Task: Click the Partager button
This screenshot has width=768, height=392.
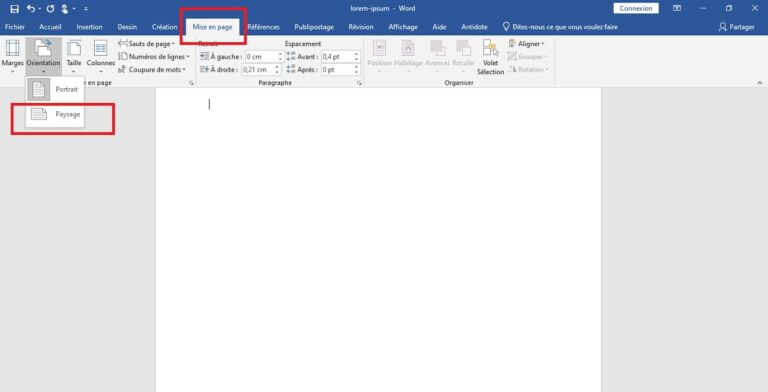Action: 737,27
